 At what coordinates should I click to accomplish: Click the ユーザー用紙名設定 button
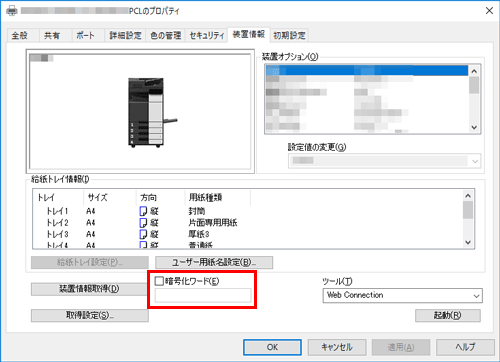(214, 263)
